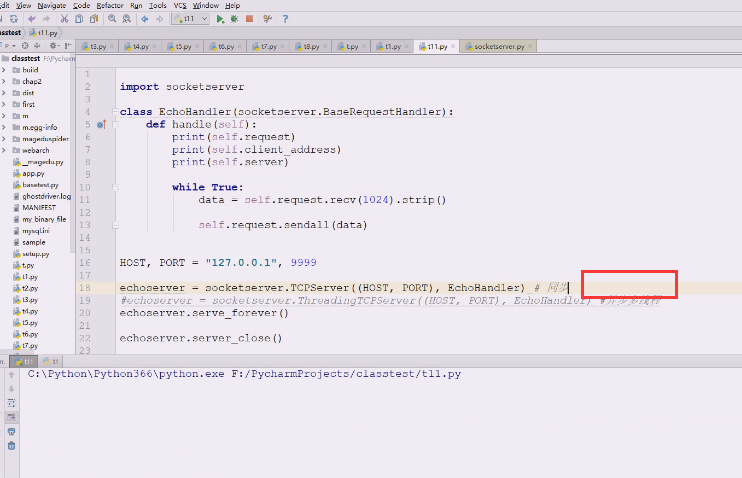Toggle scroll to end in Run console
Image resolution: width=742 pixels, height=478 pixels.
click(x=11, y=417)
